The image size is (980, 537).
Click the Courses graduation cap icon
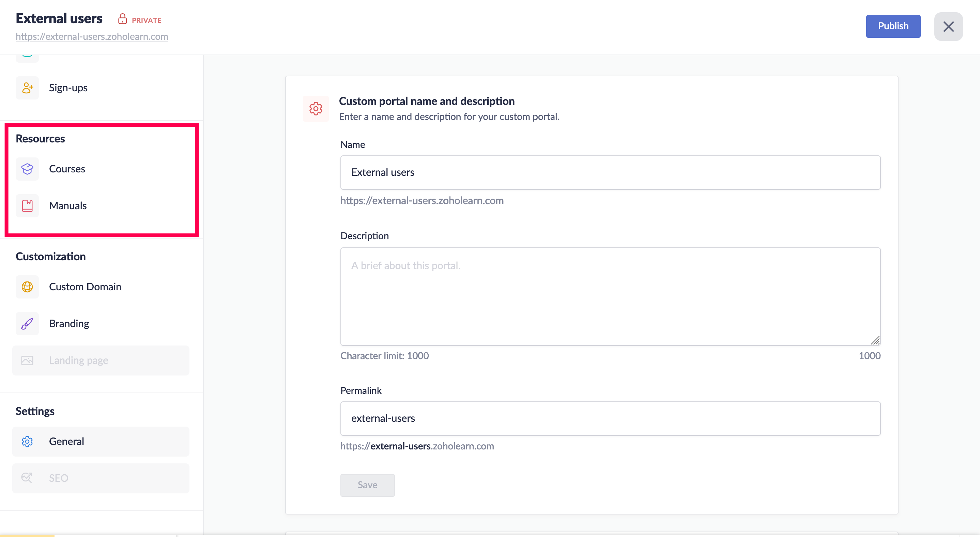(x=27, y=169)
